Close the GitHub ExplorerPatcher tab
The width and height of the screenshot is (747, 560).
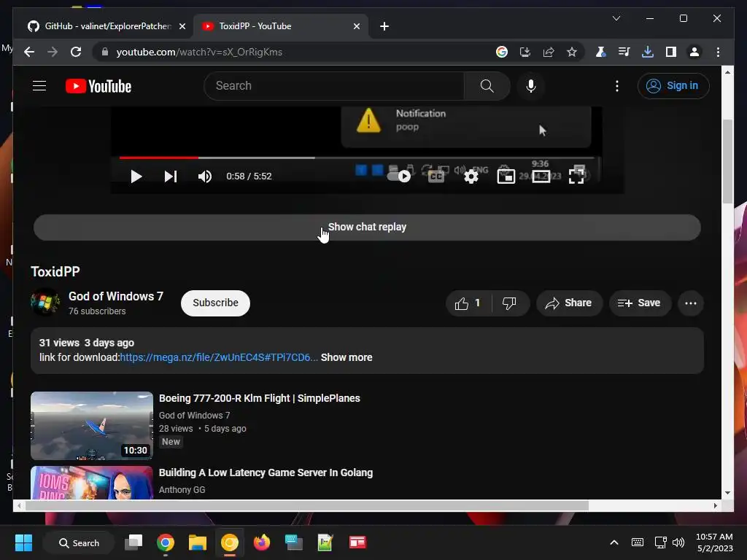[182, 26]
